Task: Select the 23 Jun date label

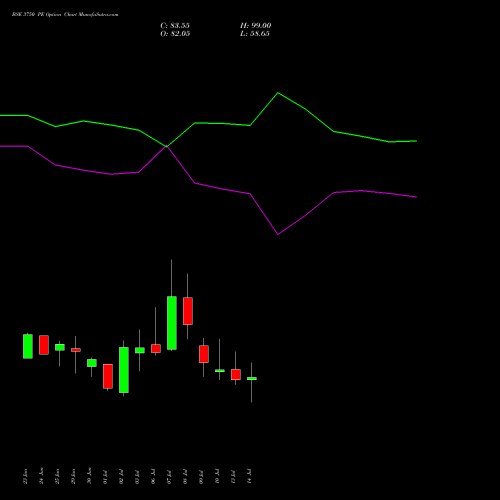Action: point(25,476)
